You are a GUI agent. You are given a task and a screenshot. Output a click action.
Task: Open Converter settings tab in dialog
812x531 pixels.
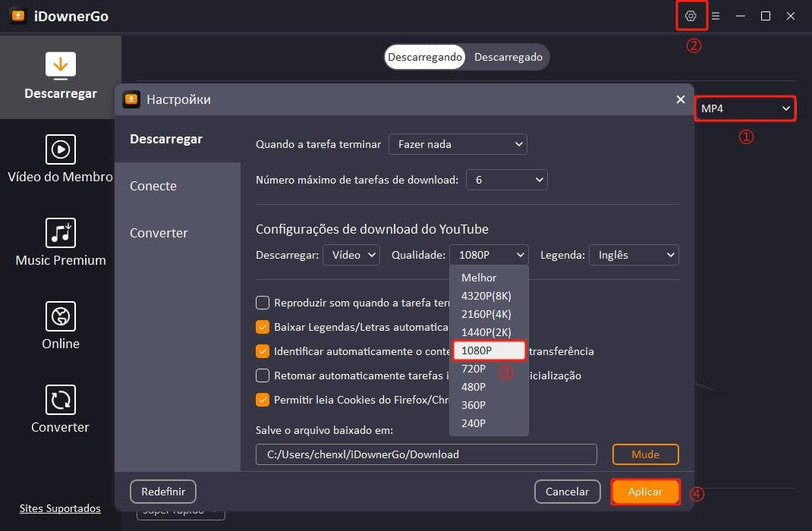tap(178, 233)
